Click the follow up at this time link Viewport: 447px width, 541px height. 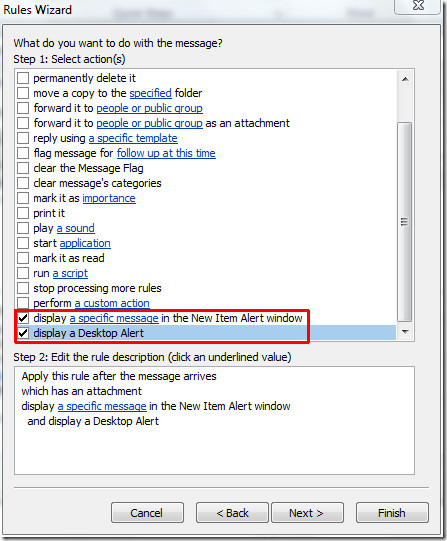166,153
